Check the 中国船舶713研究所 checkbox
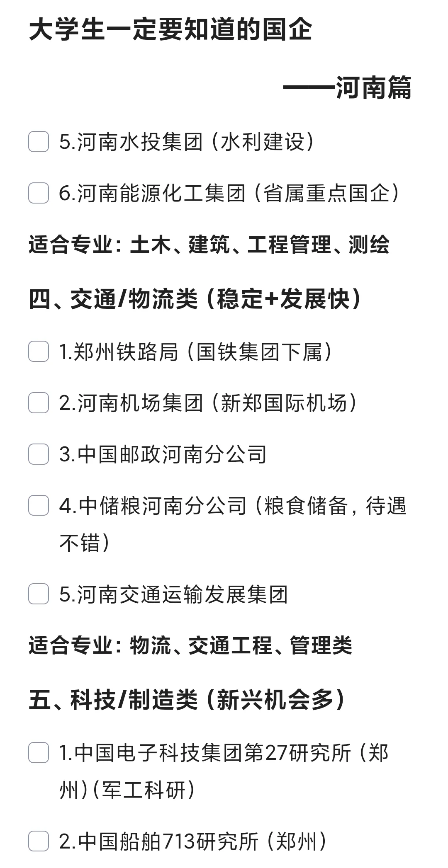 (39, 841)
